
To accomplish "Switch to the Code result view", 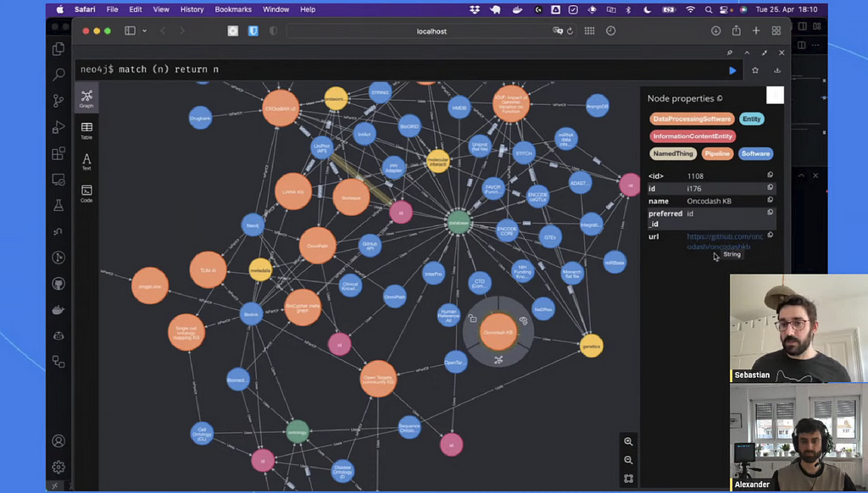I will [x=86, y=194].
